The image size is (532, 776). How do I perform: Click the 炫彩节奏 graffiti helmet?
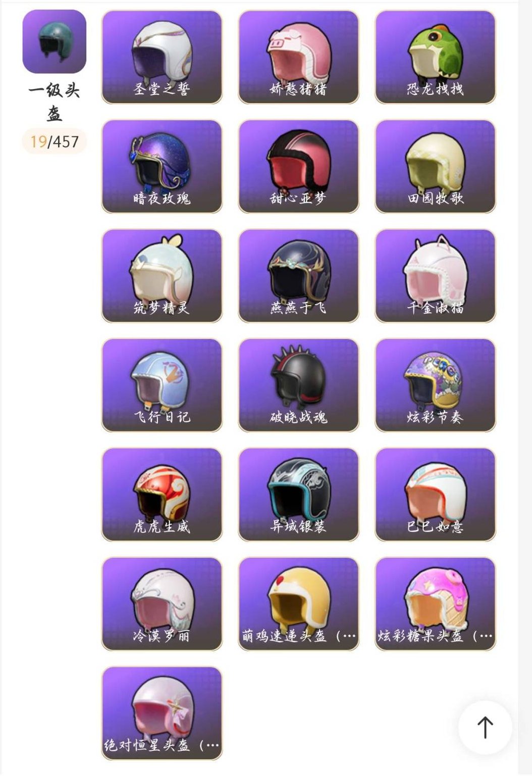[436, 385]
